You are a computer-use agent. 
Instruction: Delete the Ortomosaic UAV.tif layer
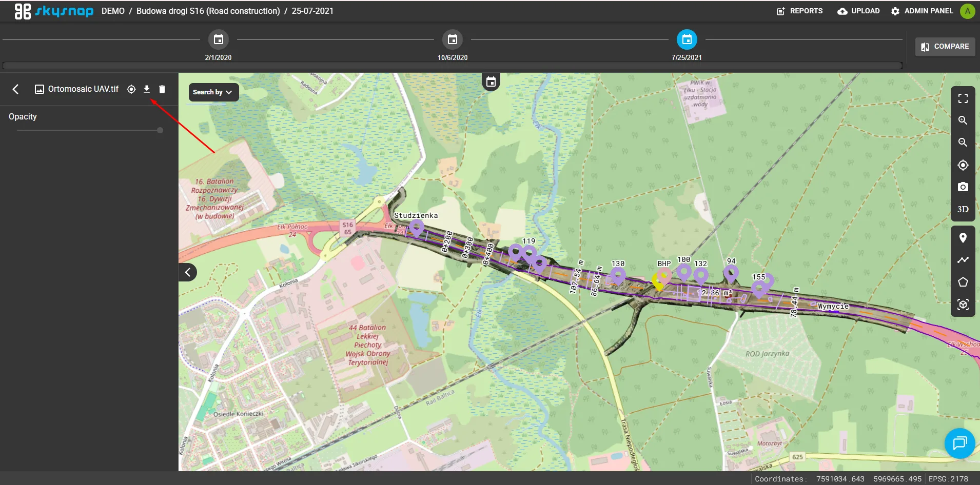(x=162, y=89)
